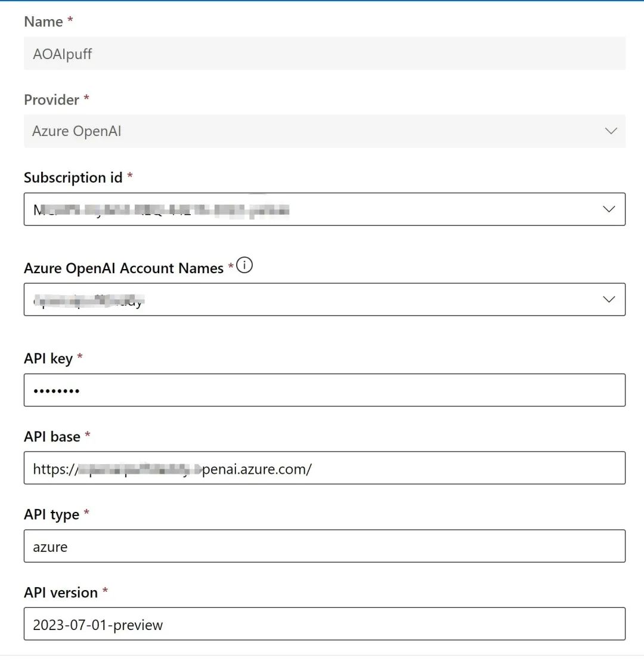Screen dimensions: 644x667
Task: Click the blurred Subscription id value
Action: click(161, 209)
